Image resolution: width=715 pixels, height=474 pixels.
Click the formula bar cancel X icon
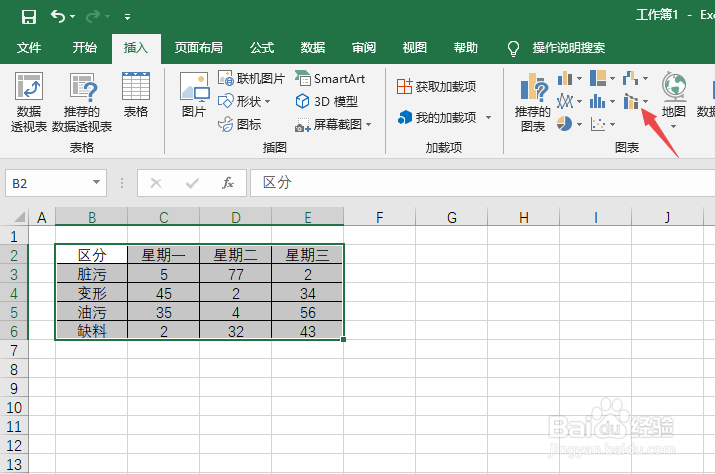(x=156, y=183)
